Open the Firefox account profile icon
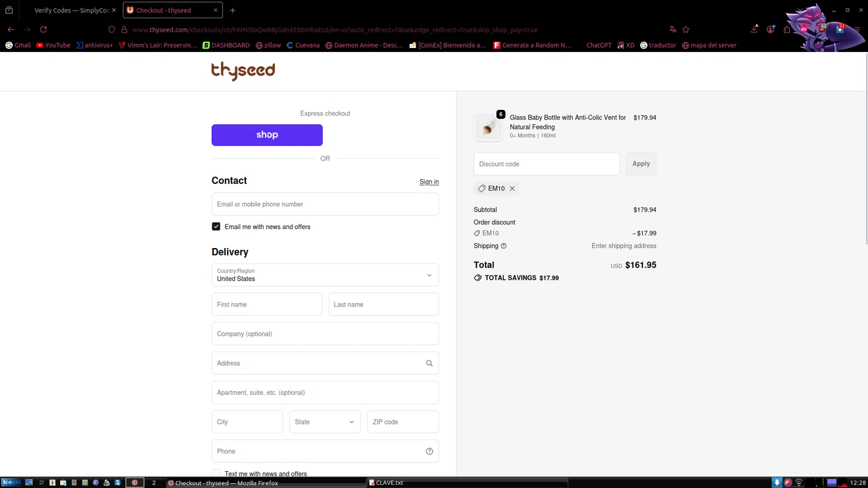868x488 pixels. tap(771, 29)
